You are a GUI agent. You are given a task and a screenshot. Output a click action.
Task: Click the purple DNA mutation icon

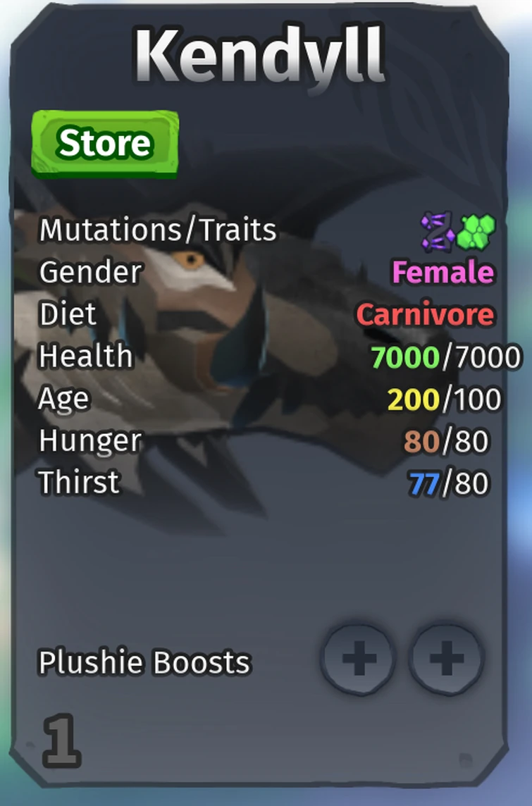tap(438, 231)
